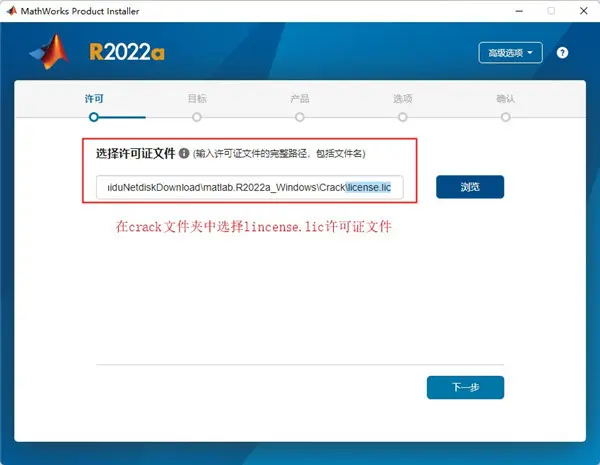600x465 pixels.
Task: Close the MathWorks Product Installer window
Action: click(x=584, y=11)
